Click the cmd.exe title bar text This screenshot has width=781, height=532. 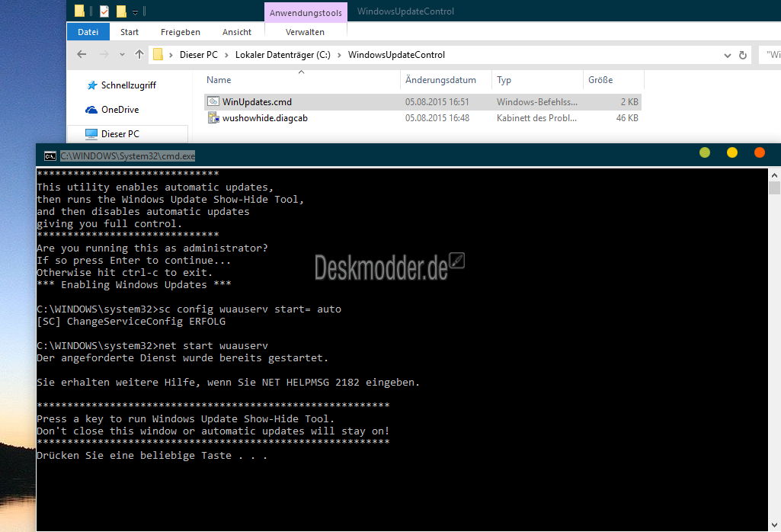point(127,156)
